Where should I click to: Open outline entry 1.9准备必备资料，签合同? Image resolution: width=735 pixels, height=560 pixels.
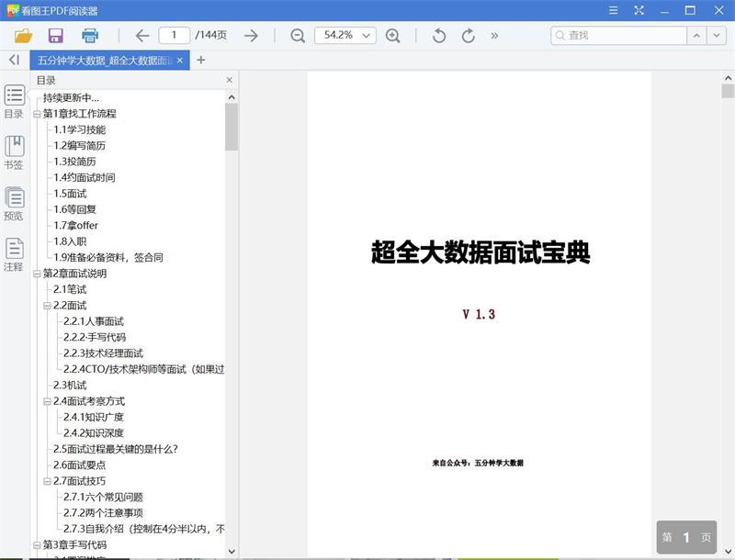pyautogui.click(x=108, y=258)
